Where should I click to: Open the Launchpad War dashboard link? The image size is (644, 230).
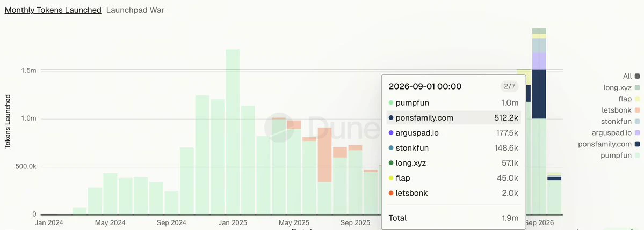pos(135,10)
